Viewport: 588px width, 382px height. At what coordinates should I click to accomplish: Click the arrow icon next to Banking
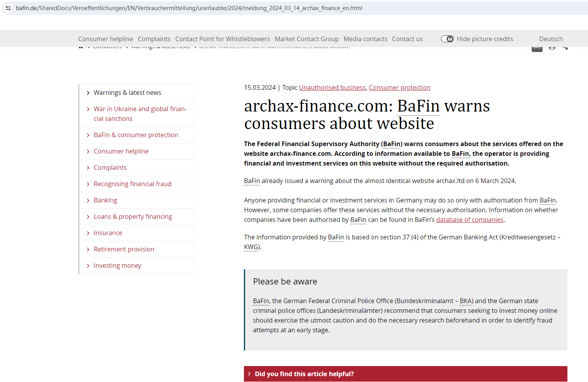(88, 201)
